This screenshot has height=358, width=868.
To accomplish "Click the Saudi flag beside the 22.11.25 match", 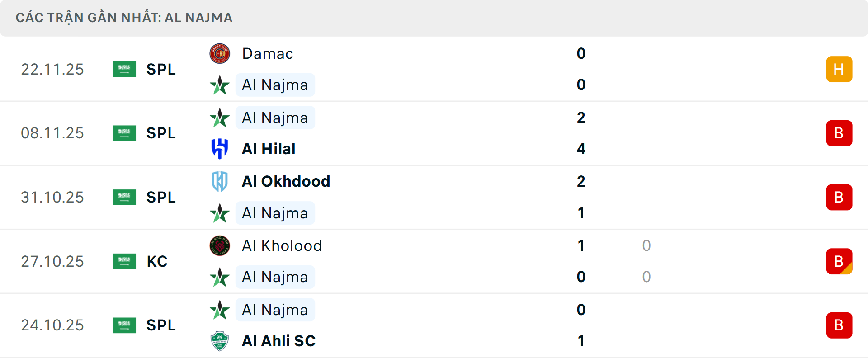I will point(124,69).
